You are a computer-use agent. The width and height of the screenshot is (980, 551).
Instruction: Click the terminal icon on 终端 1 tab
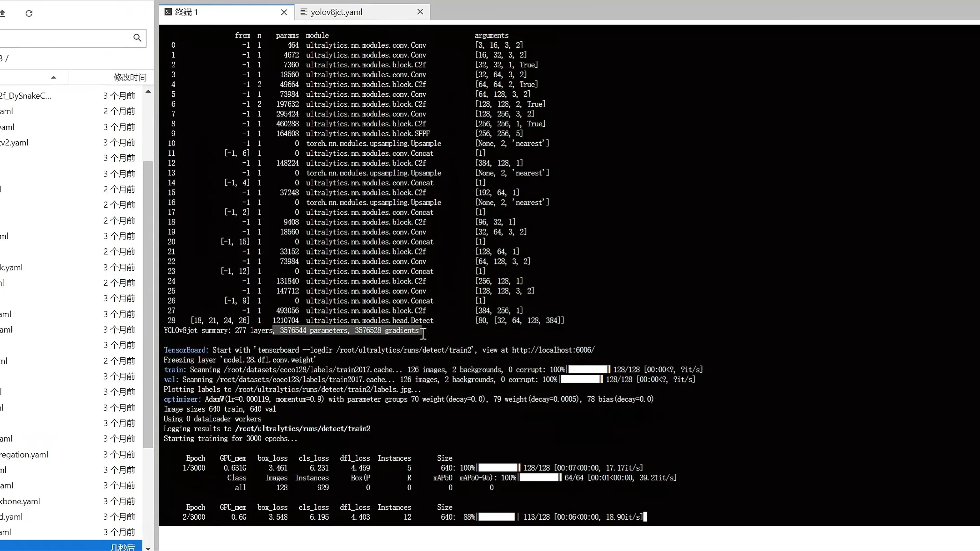pos(168,12)
